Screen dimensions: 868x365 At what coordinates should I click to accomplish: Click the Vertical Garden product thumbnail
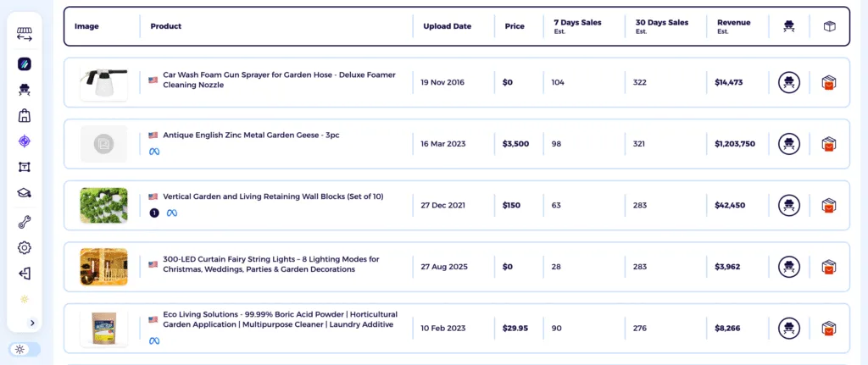[103, 206]
